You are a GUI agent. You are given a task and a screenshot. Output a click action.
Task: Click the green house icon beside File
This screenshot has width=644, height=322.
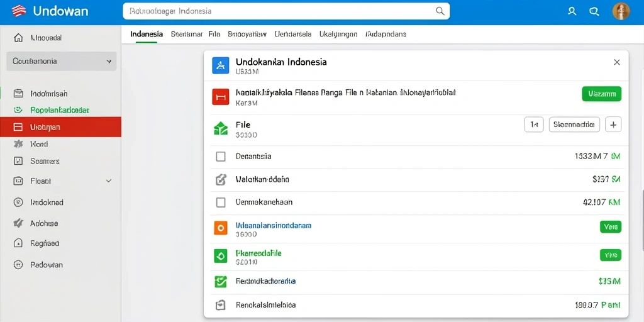221,128
